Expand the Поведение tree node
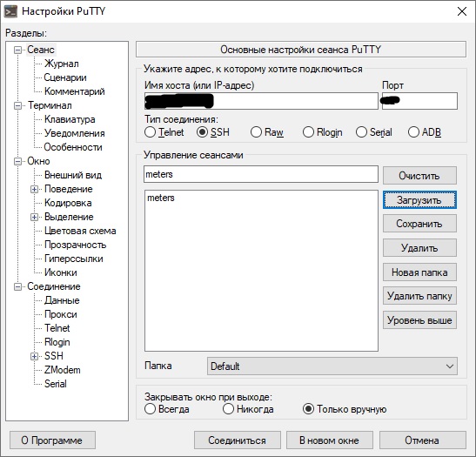The image size is (476, 457). pos(34,189)
